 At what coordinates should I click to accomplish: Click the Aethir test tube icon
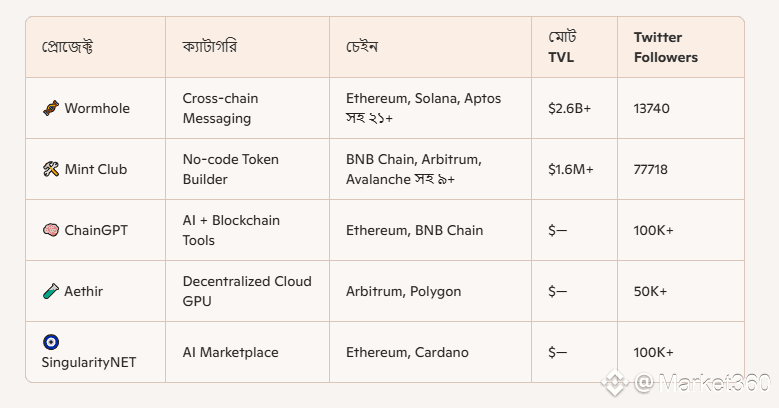(x=51, y=291)
